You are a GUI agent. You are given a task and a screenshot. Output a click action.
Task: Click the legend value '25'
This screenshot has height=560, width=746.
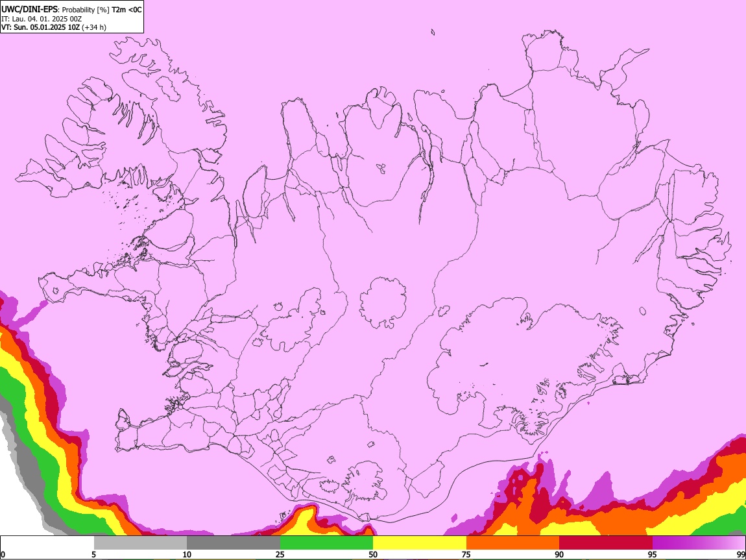coord(280,555)
